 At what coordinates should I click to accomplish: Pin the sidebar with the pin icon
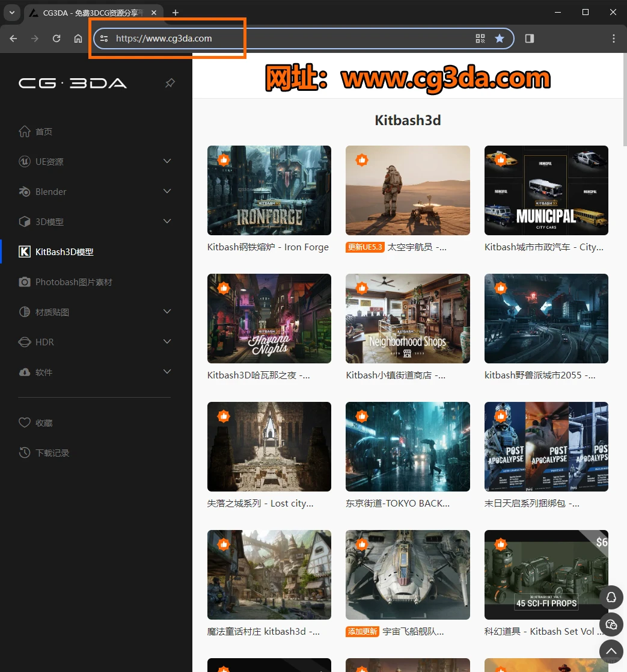tap(170, 82)
